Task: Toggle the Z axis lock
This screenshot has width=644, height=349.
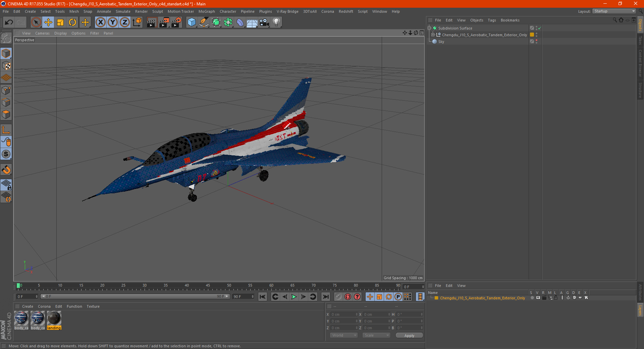Action: (125, 22)
